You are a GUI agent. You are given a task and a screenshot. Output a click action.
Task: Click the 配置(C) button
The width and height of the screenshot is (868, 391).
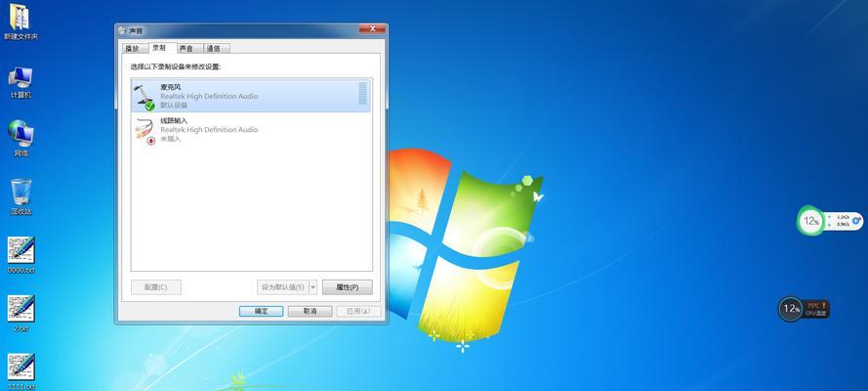click(155, 286)
